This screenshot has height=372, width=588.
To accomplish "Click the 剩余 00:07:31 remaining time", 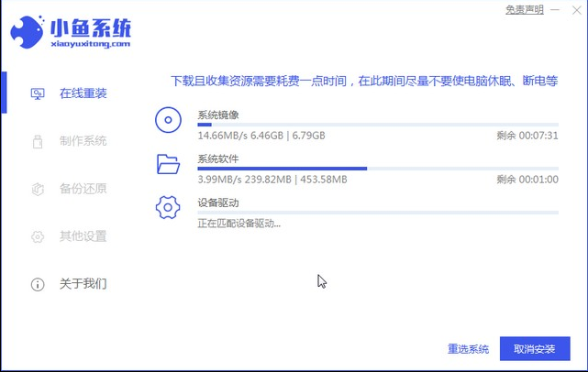I will coord(527,136).
